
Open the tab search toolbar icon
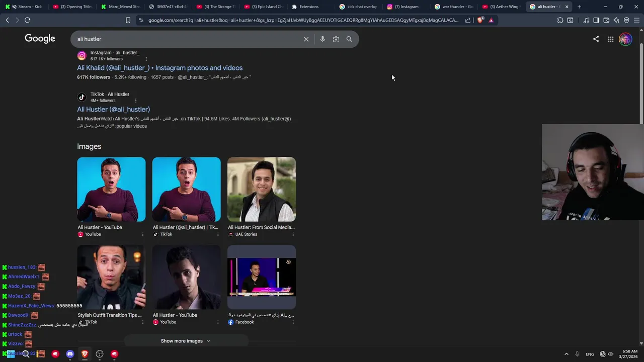click(570, 20)
